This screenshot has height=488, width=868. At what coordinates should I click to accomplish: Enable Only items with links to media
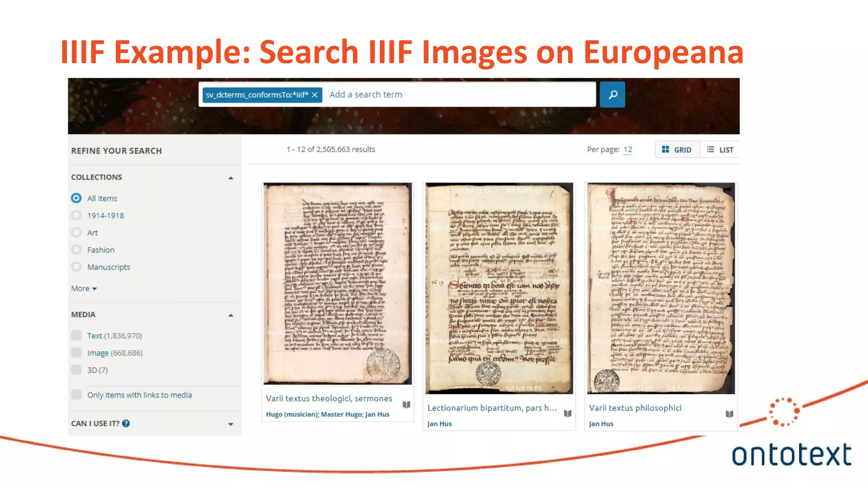(76, 395)
